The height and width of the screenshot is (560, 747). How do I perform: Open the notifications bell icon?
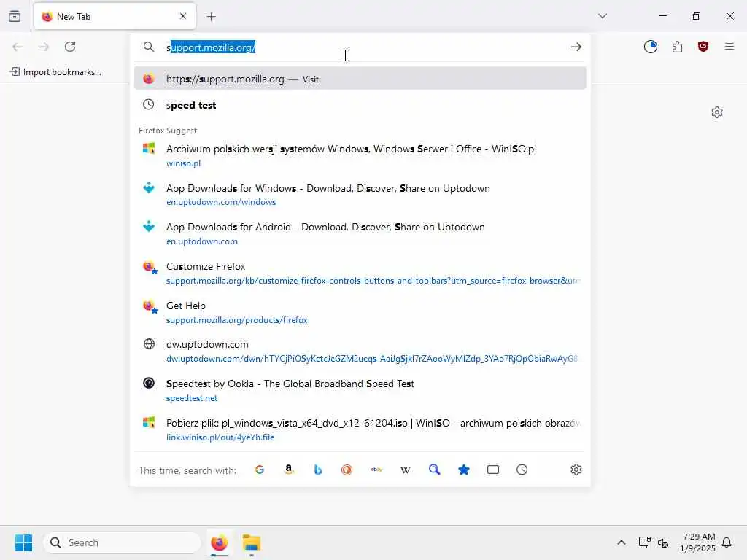[x=727, y=542]
